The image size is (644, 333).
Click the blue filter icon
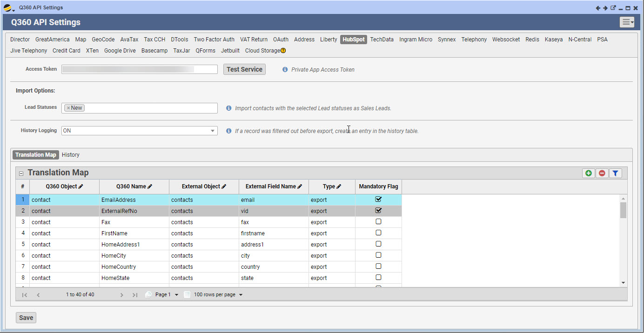[615, 173]
